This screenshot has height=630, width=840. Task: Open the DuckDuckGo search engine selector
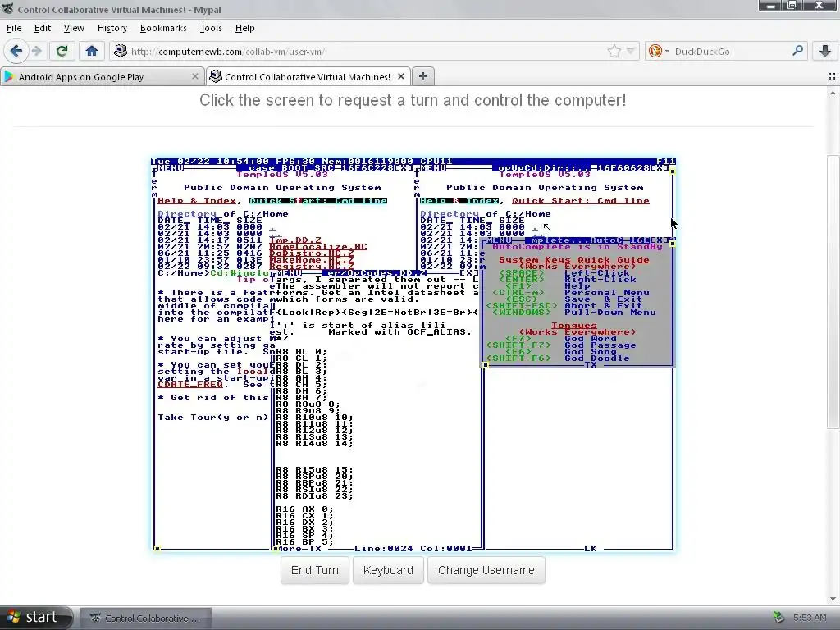659,51
